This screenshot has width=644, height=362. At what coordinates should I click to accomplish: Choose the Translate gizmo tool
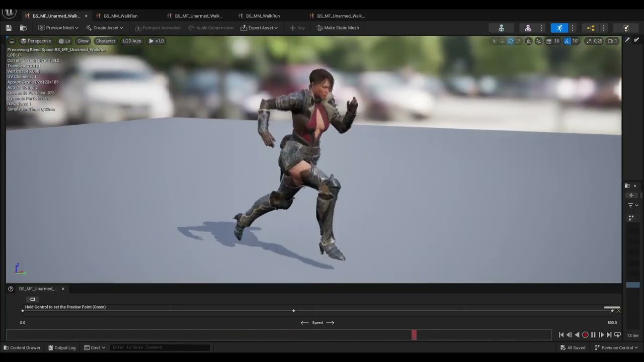pyautogui.click(x=502, y=41)
